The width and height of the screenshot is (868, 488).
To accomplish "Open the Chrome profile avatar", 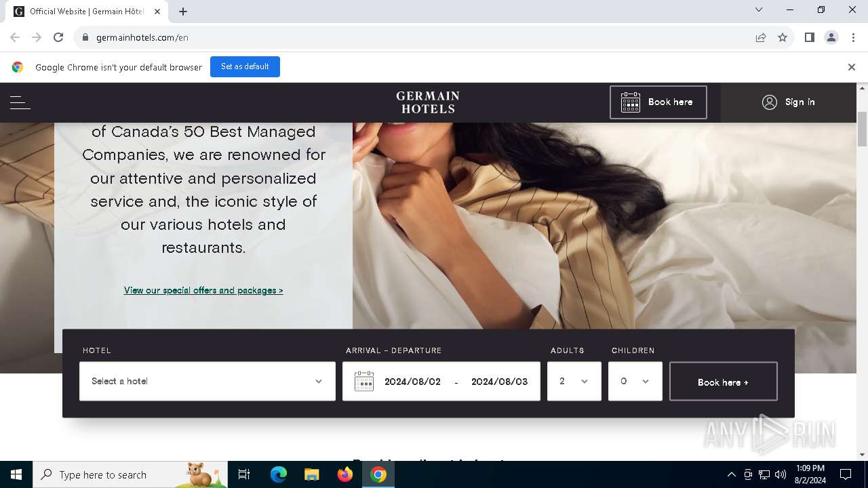I will click(831, 37).
